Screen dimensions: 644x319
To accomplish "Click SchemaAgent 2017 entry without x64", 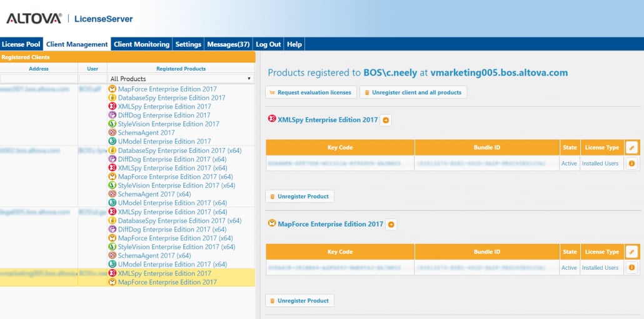I will pyautogui.click(x=146, y=132).
